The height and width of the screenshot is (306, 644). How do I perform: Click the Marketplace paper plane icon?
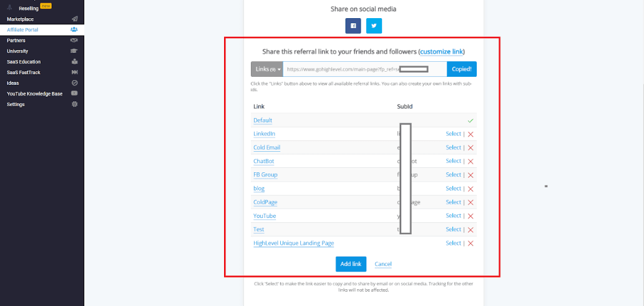[x=74, y=19]
